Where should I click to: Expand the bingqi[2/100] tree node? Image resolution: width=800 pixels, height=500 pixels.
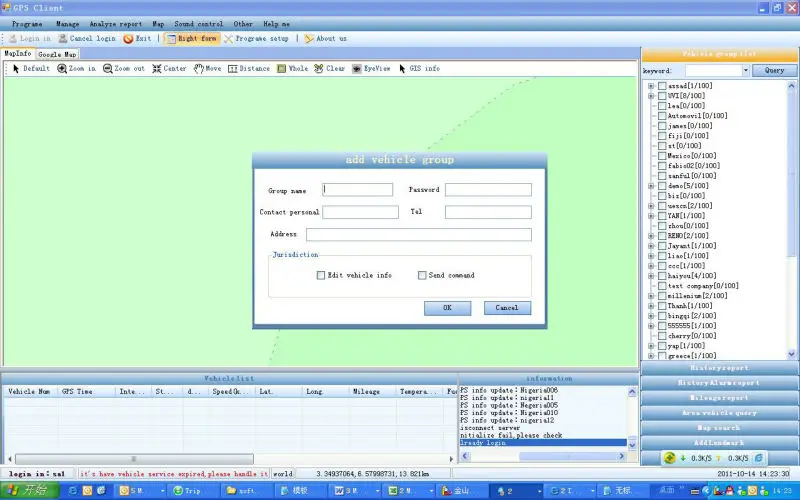(651, 316)
